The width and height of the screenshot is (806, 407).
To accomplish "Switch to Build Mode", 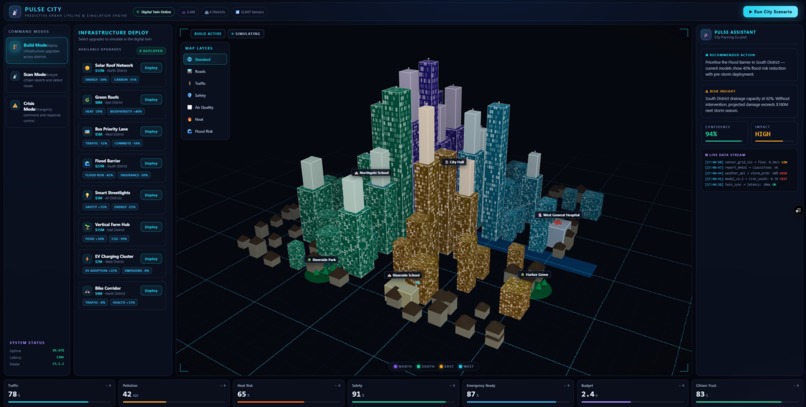I will (36, 50).
